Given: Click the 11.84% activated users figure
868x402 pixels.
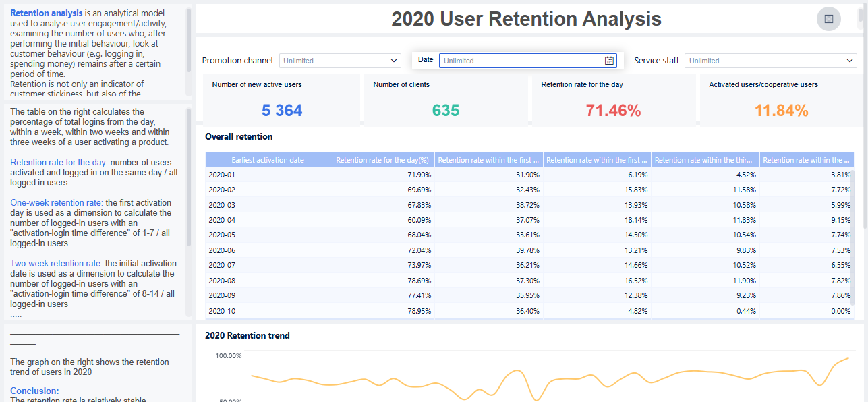Looking at the screenshot, I should click(781, 111).
